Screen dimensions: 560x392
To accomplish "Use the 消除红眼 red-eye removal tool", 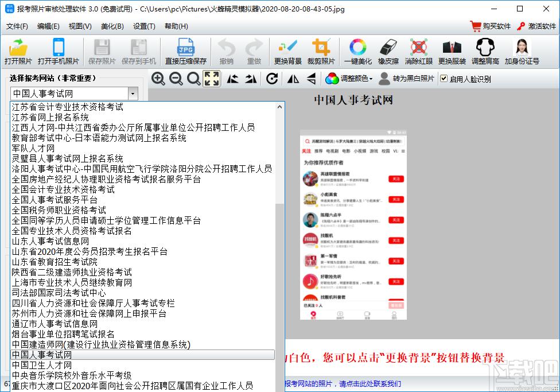I will pos(419,51).
